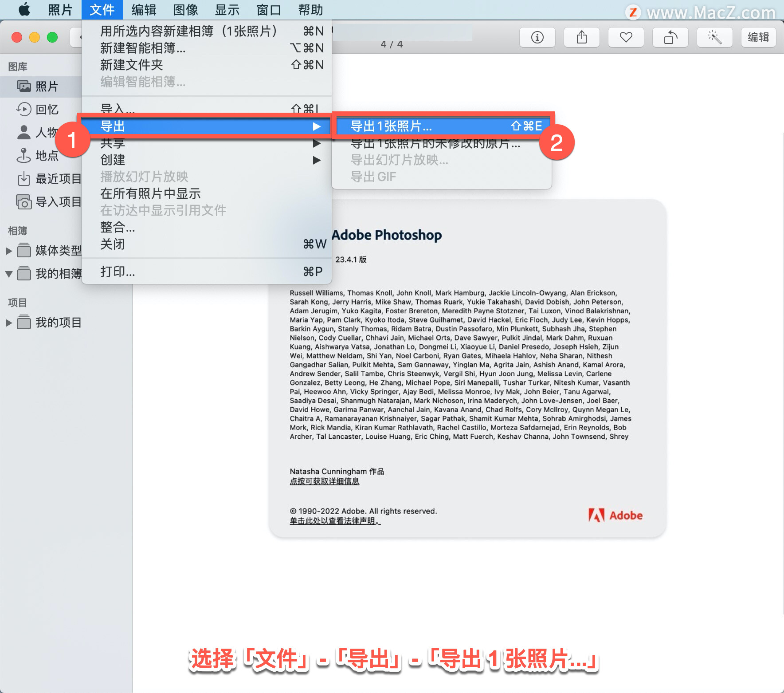Select 照片 in the library sidebar

point(41,87)
